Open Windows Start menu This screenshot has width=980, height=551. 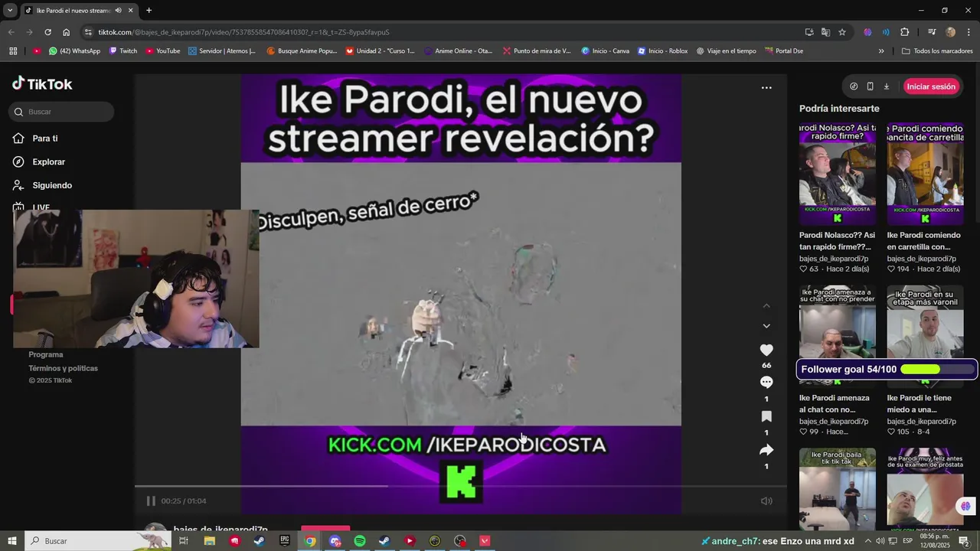[12, 541]
